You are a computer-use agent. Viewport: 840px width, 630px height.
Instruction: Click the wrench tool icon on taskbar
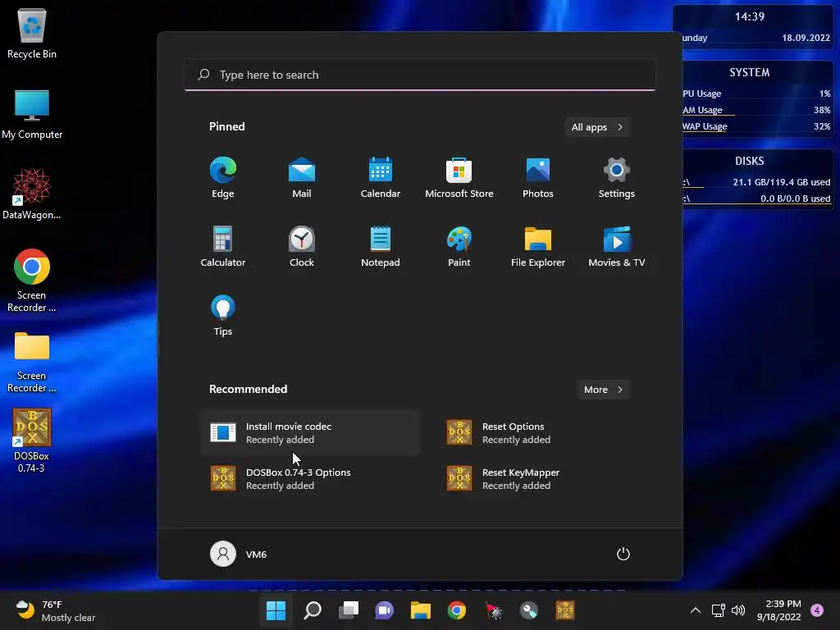(x=529, y=610)
